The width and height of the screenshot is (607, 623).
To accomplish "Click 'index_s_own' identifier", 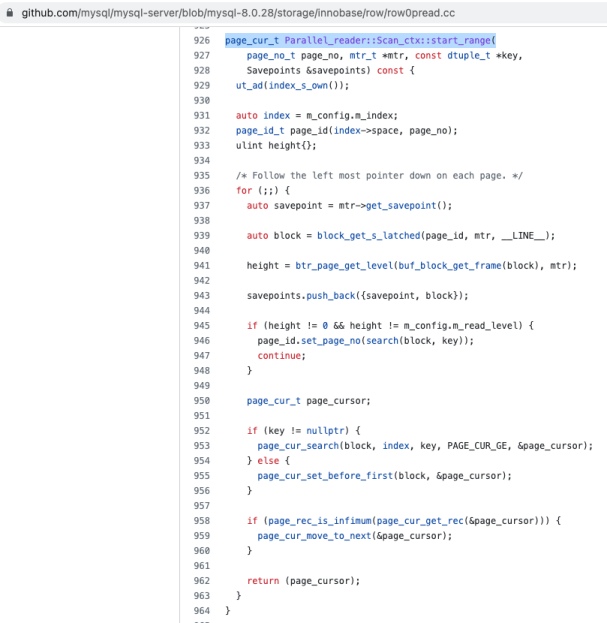I will [x=298, y=85].
